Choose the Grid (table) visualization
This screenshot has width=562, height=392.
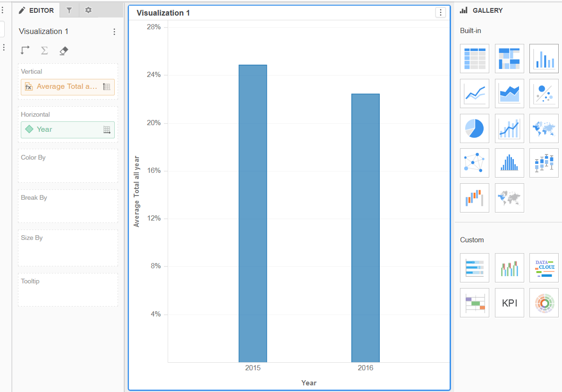coord(475,59)
